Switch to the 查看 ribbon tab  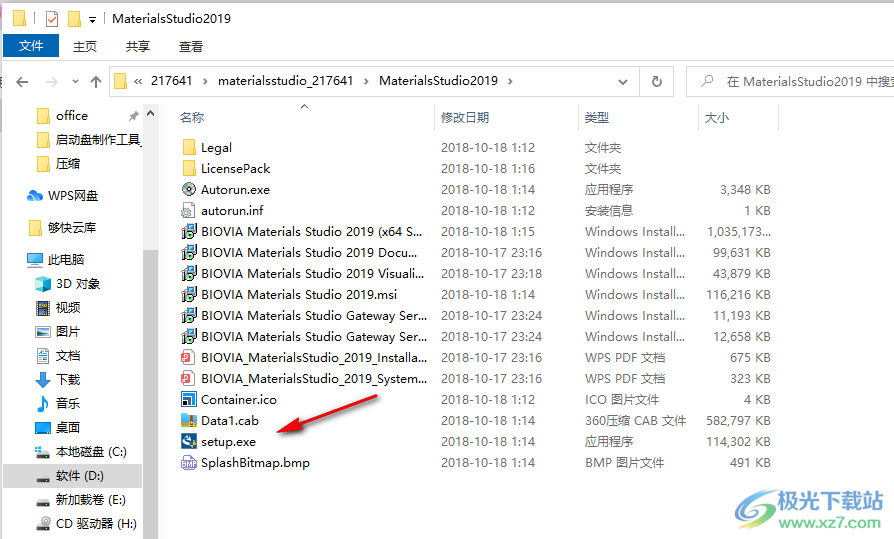[x=190, y=46]
